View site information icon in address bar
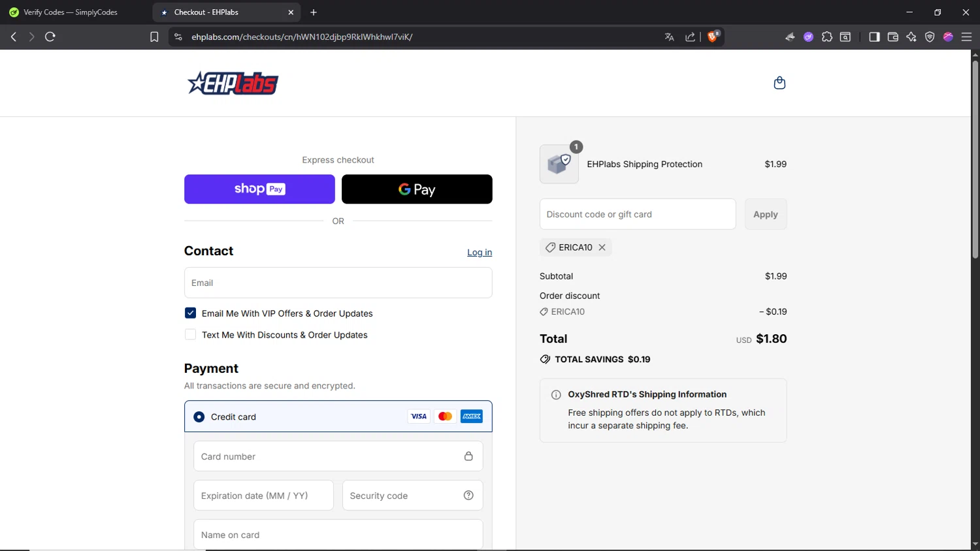This screenshot has height=551, width=980. click(178, 37)
